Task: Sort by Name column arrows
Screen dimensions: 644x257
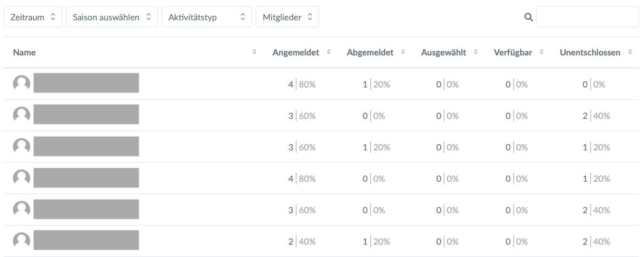Action: [x=255, y=52]
